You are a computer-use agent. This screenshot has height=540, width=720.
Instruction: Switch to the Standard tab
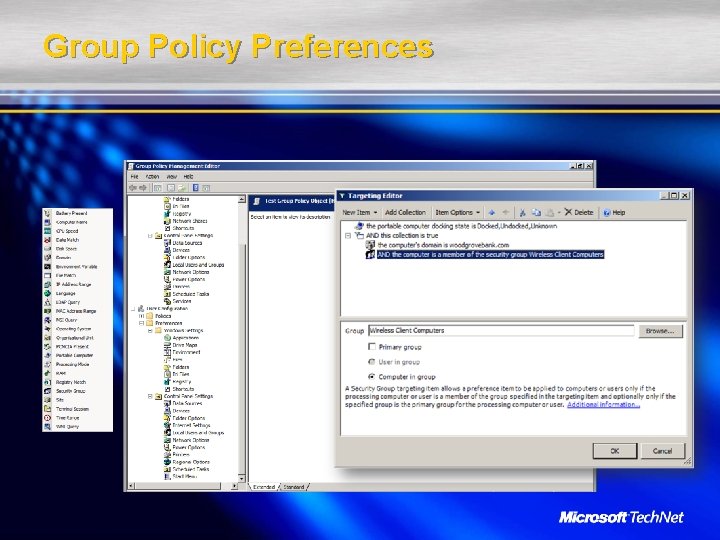(x=293, y=487)
